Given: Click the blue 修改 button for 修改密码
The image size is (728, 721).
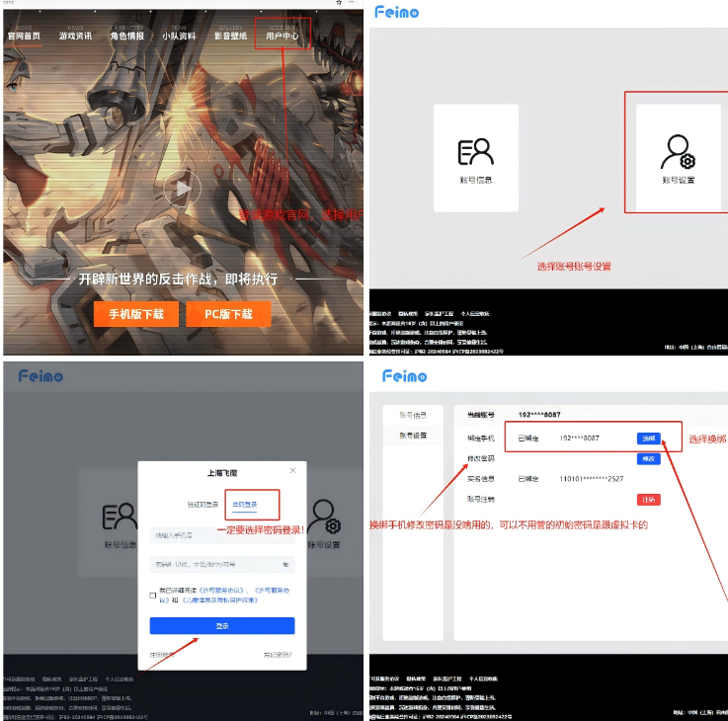Looking at the screenshot, I should 649,458.
